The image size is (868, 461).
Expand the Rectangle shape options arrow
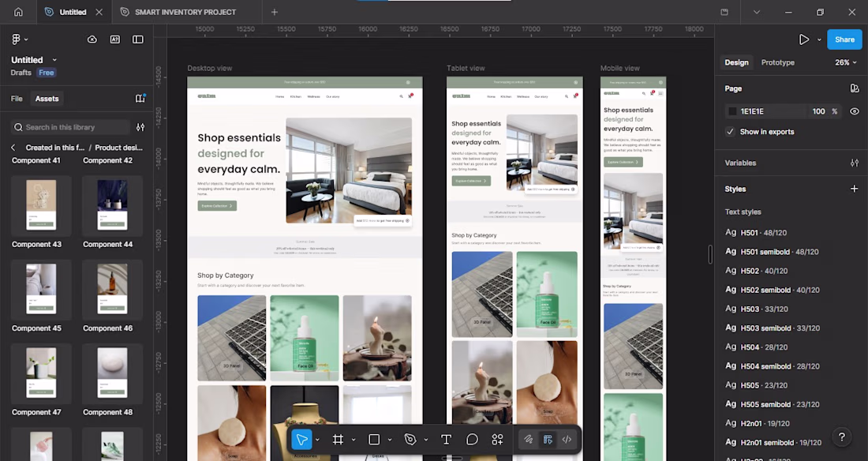390,440
